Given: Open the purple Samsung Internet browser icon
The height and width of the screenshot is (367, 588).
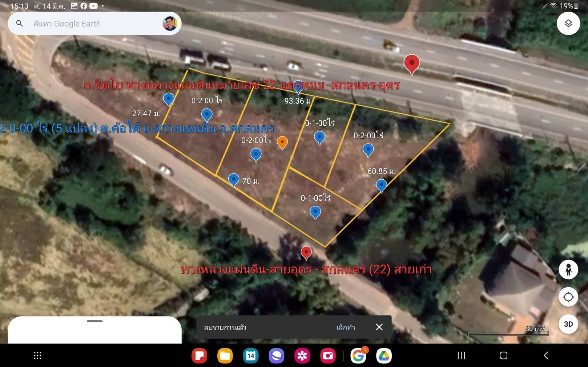Looking at the screenshot, I should click(277, 356).
